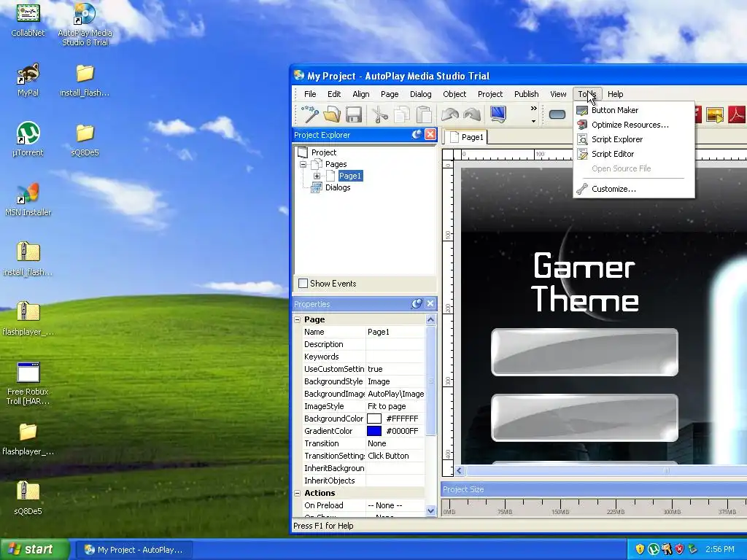The height and width of the screenshot is (560, 747).
Task: Open the MSN Installer desktop shortcut
Action: coord(28,199)
